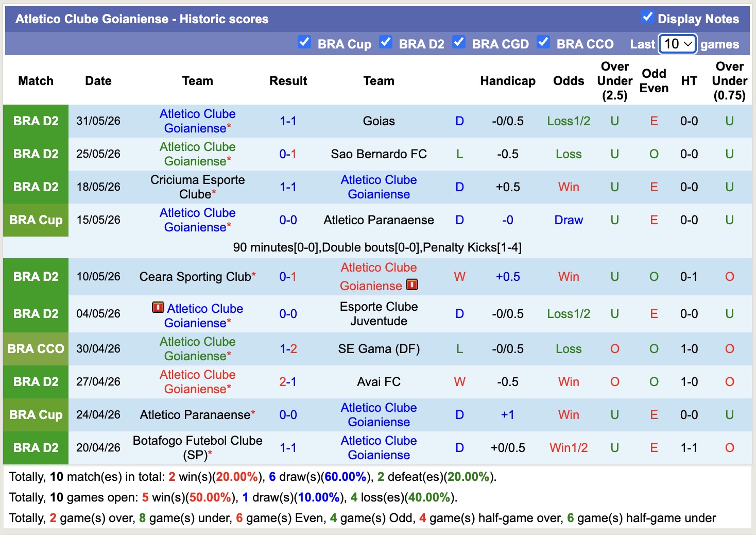This screenshot has height=535, width=756.
Task: Click Atletico Clube Goianiense link in Avai FC row
Action: click(197, 382)
